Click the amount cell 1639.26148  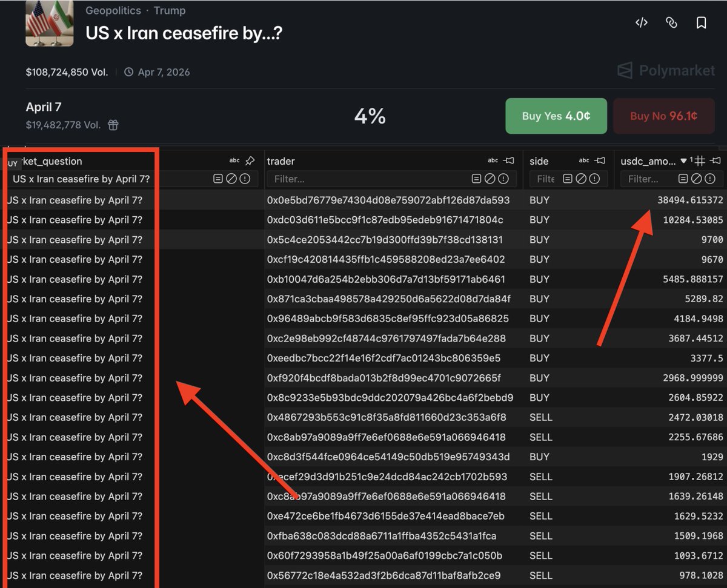(x=696, y=497)
